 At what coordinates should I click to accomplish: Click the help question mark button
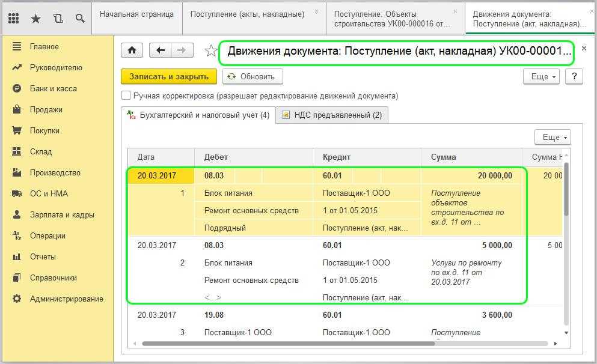pyautogui.click(x=574, y=76)
